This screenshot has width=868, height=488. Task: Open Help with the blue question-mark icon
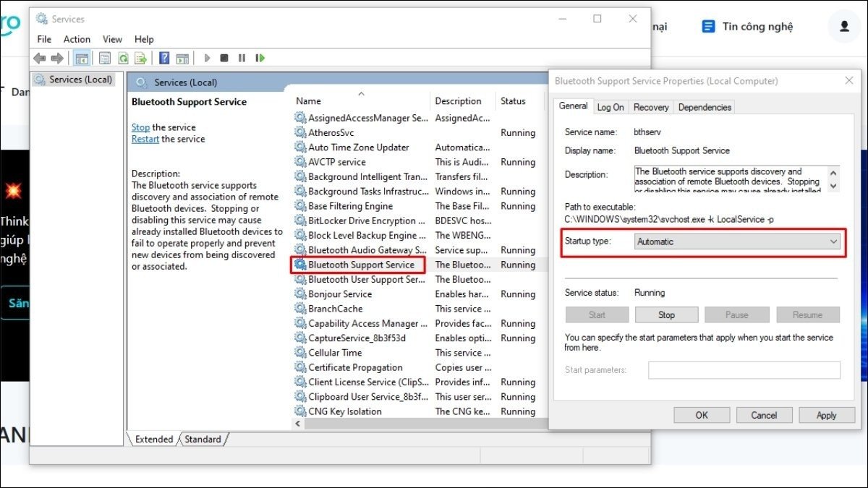click(x=164, y=59)
